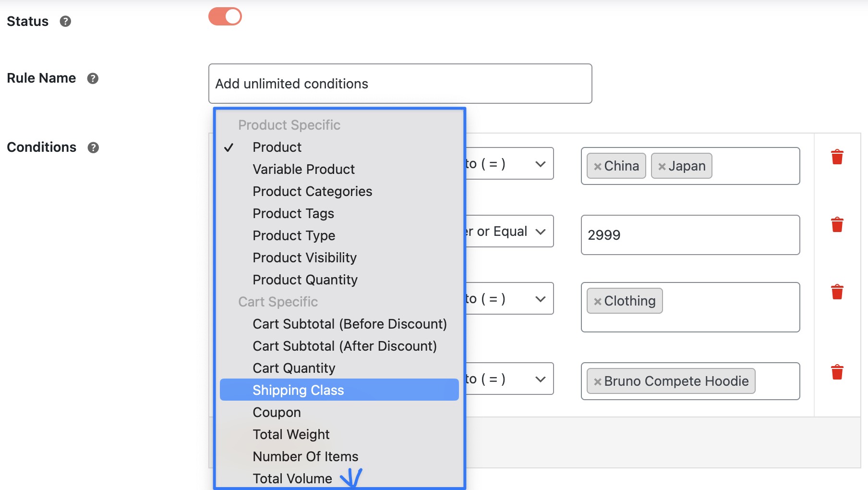The width and height of the screenshot is (868, 490).
Task: Choose Product Categories option
Action: [x=312, y=191]
